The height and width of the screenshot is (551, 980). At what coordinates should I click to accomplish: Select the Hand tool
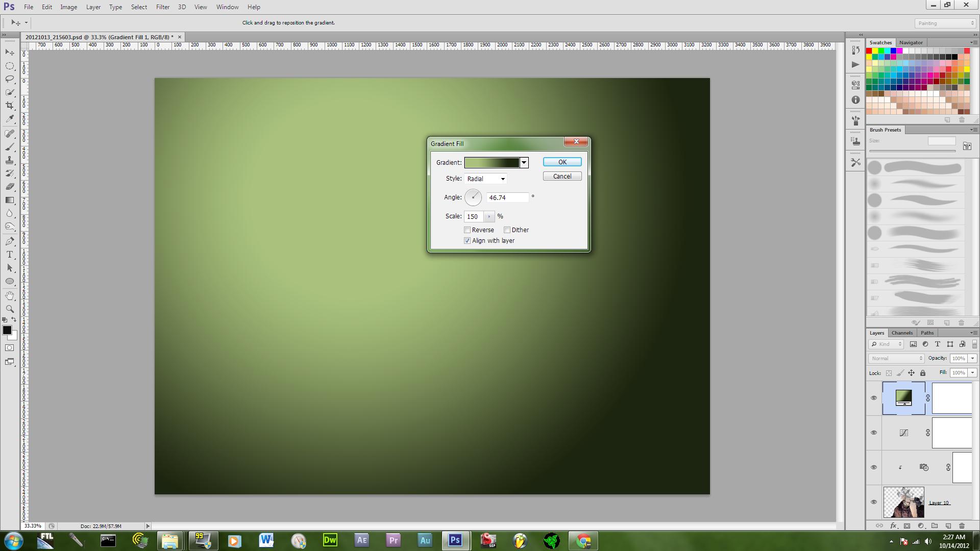point(10,296)
